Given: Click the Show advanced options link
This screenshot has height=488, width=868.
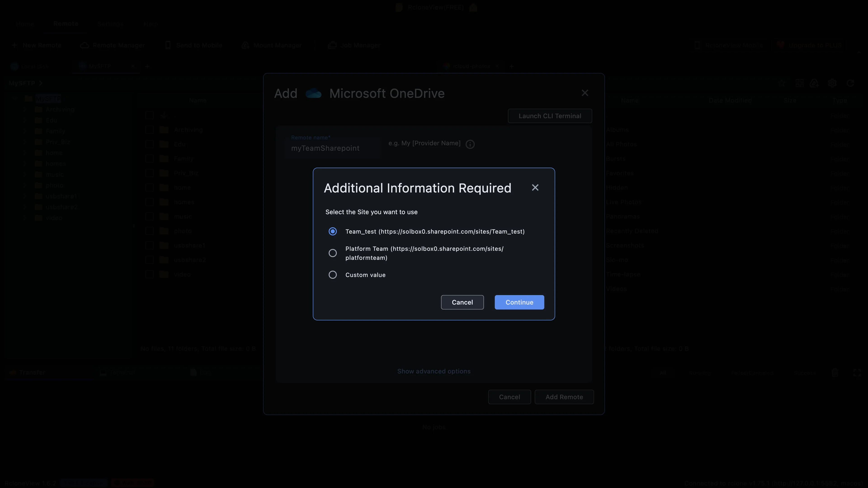Looking at the screenshot, I should pyautogui.click(x=434, y=371).
